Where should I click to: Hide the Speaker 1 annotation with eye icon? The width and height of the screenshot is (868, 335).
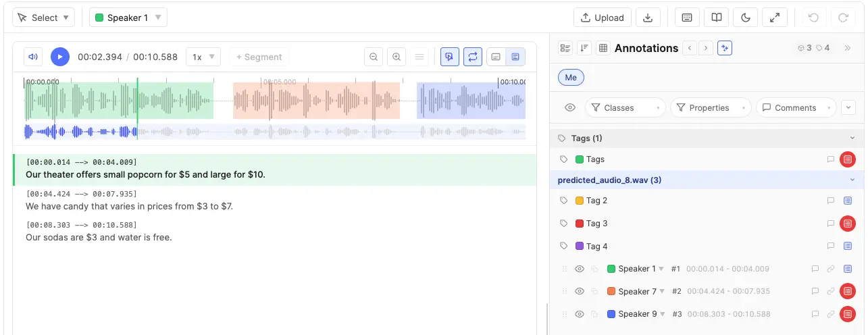click(x=579, y=269)
